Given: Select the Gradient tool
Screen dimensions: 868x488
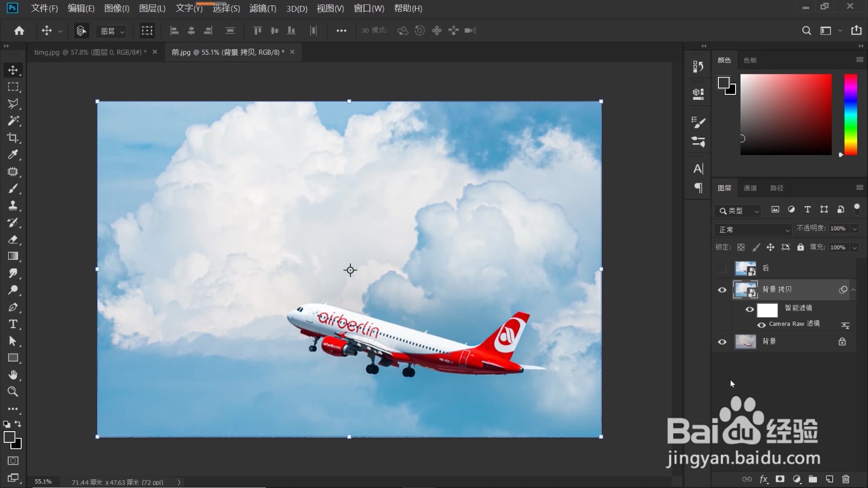Looking at the screenshot, I should click(13, 256).
